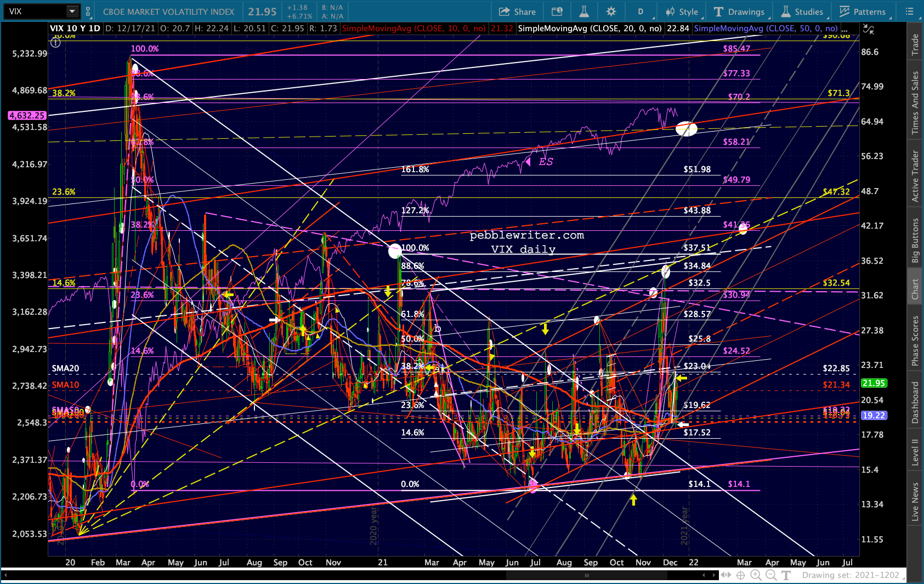924x584 pixels.
Task: Open the symbol selector dropdown arrow
Action: tap(72, 11)
